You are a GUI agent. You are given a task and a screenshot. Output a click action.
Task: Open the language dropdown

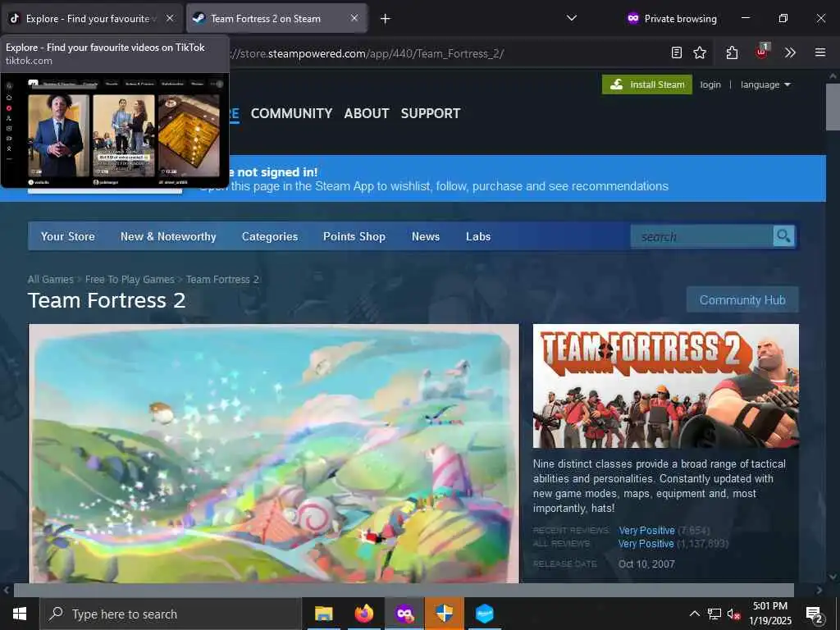pyautogui.click(x=765, y=84)
